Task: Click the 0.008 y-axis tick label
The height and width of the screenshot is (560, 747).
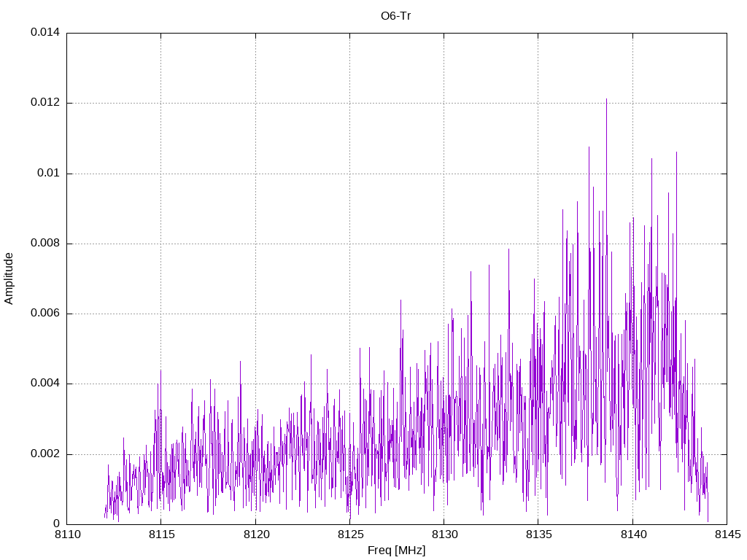Action: (x=45, y=243)
